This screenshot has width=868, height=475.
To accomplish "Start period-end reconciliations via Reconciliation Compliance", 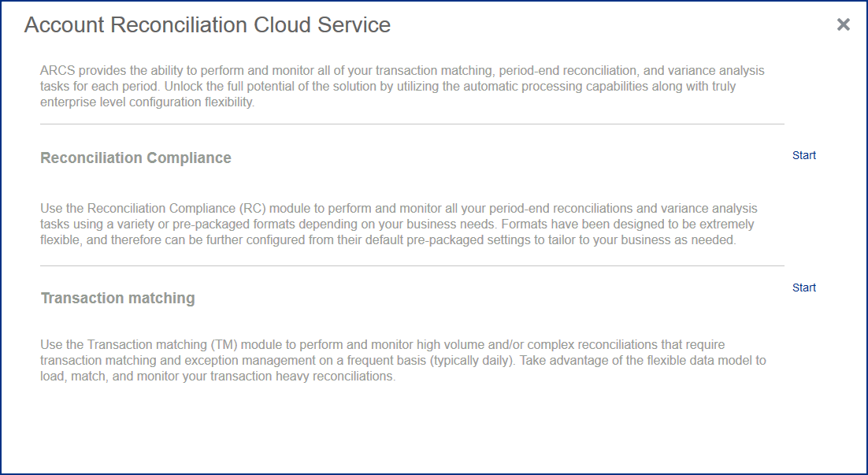I will click(x=803, y=155).
